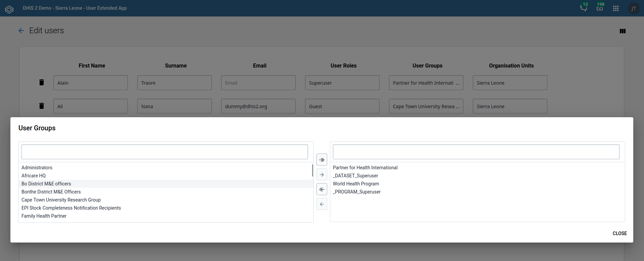
Task: Open the JT user profile avatar
Action: pos(633,8)
